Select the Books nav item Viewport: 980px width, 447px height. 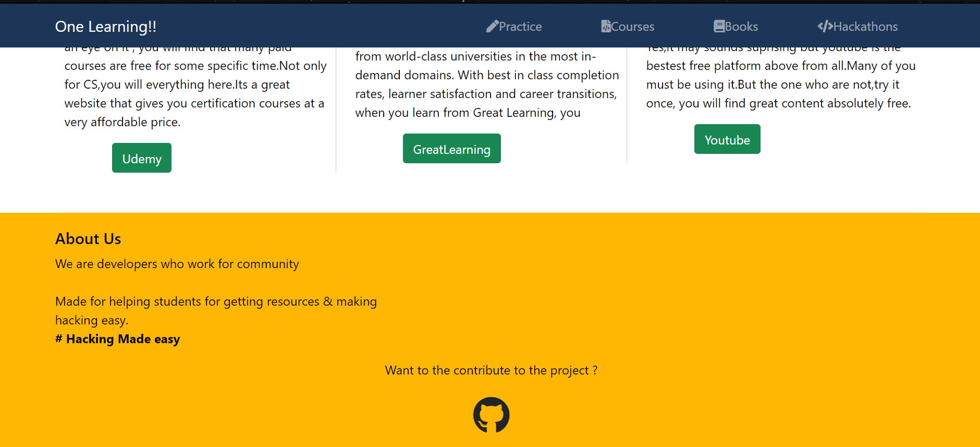[736, 26]
